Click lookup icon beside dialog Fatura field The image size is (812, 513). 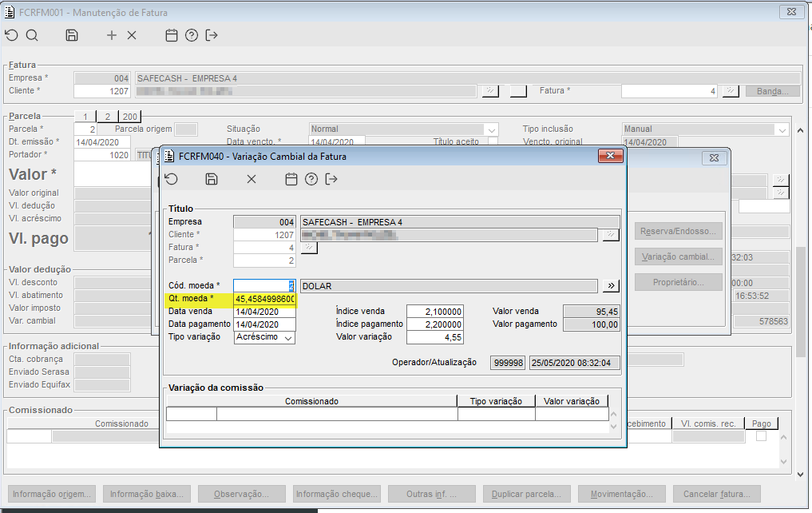pyautogui.click(x=309, y=248)
